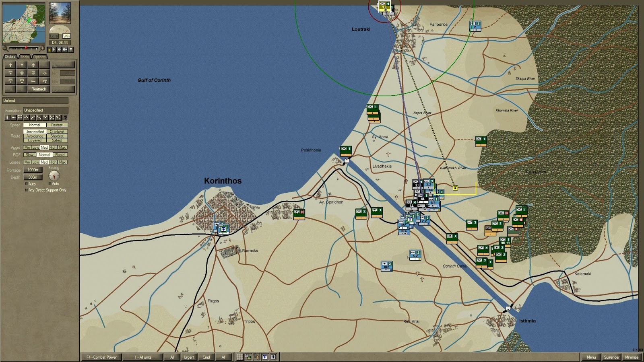Set Route to Quickest

point(57,132)
